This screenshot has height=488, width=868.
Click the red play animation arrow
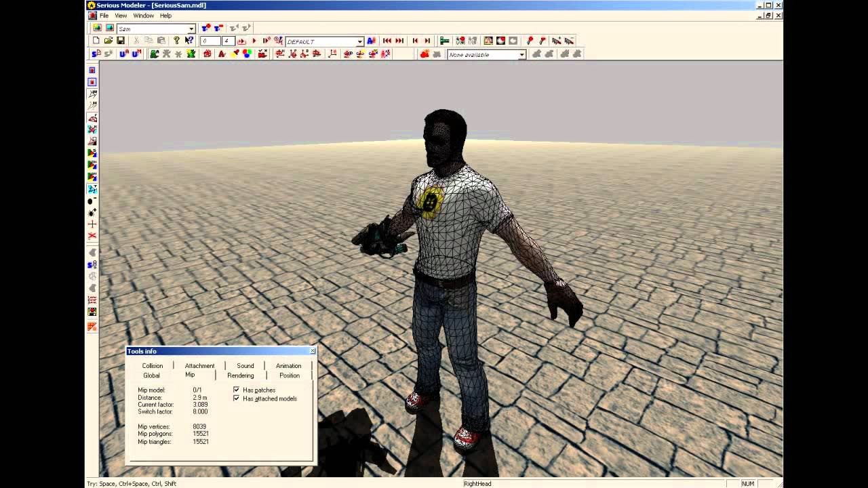(x=254, y=41)
